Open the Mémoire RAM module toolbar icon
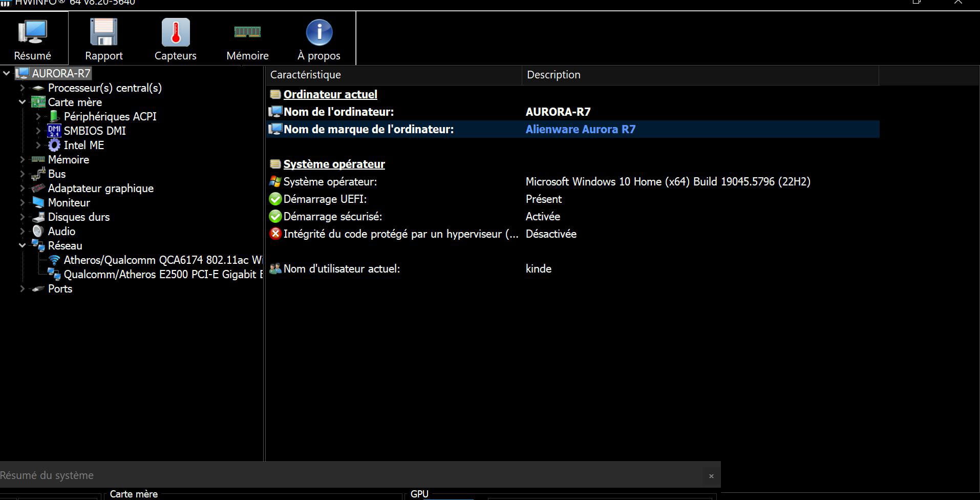Viewport: 980px width, 500px height. click(247, 32)
